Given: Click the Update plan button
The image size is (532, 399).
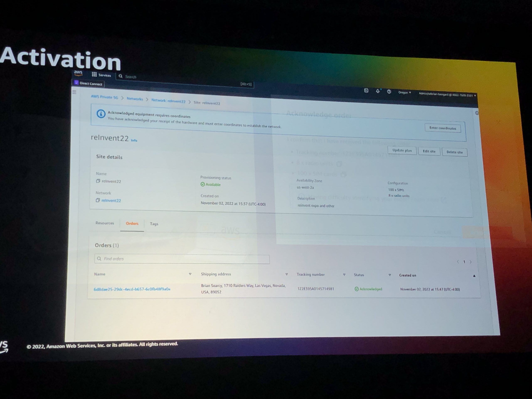Looking at the screenshot, I should [402, 150].
